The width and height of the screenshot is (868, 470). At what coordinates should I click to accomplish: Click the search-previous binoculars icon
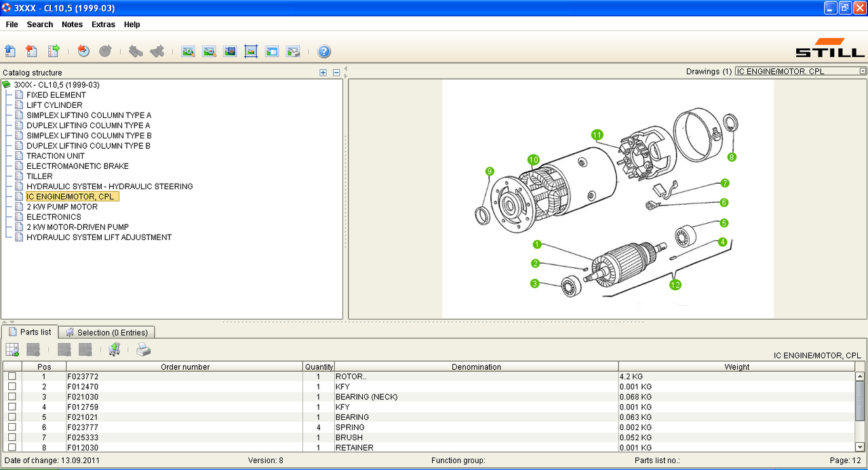136,51
